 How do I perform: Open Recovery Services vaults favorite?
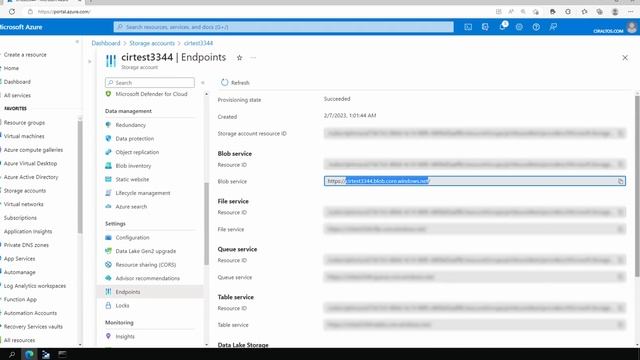coord(33,327)
